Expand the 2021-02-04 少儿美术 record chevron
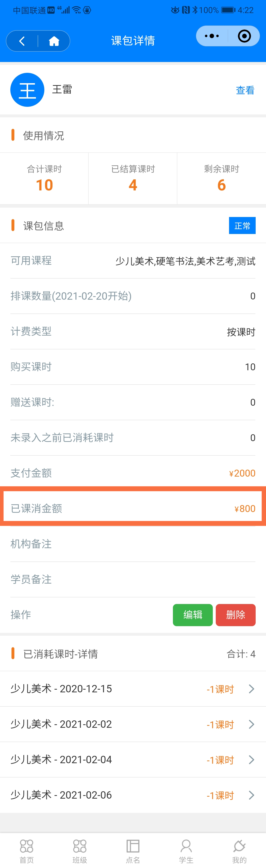 [251, 759]
